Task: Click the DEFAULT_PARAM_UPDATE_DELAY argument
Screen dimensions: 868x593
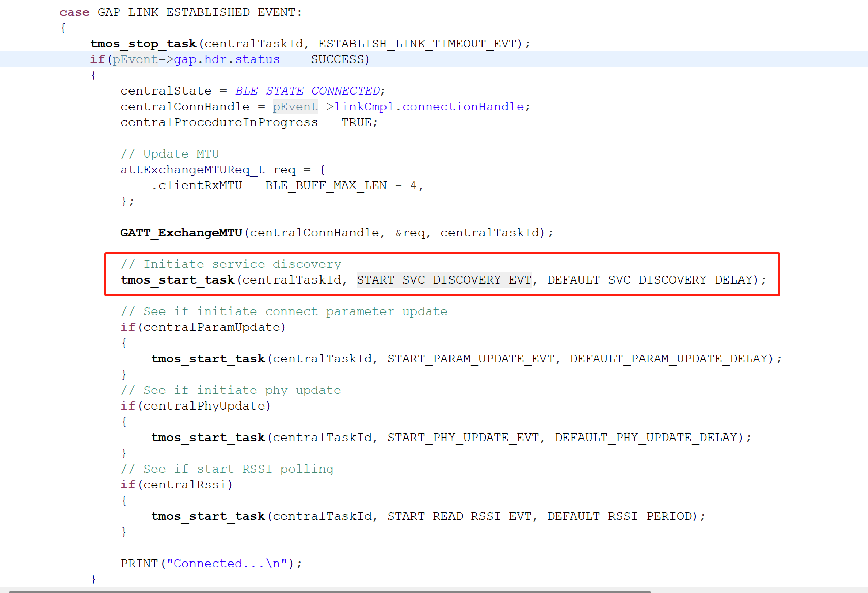Action: point(668,359)
